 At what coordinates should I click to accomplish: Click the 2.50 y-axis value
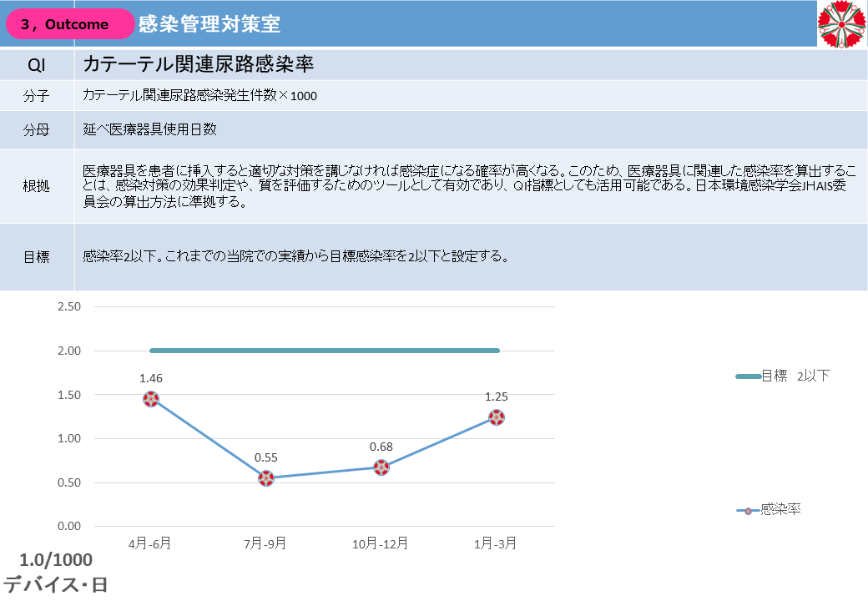click(69, 306)
